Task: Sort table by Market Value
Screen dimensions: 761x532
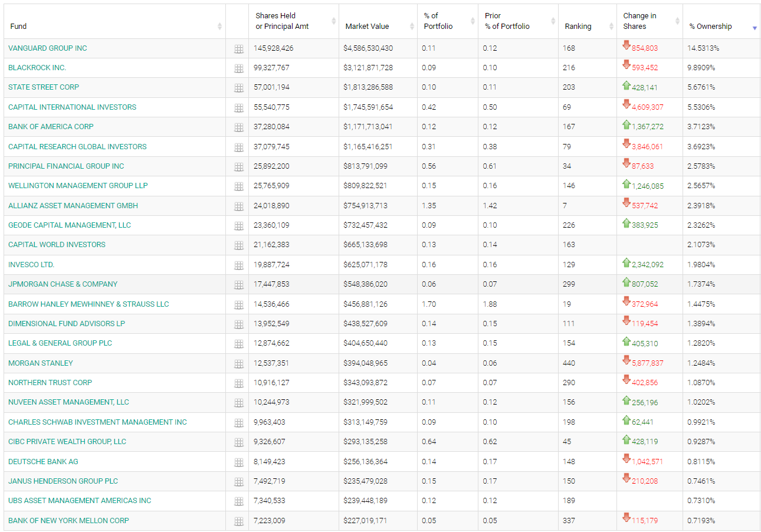Action: (378, 21)
